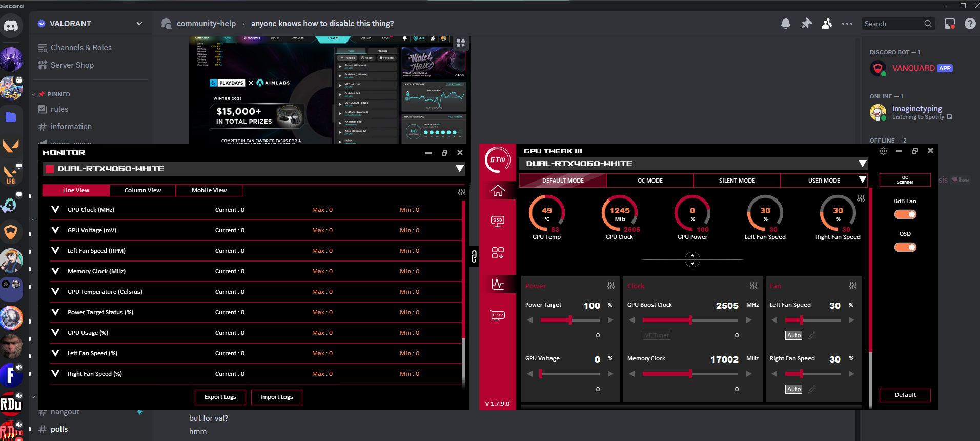Increase Power Target with the right arrow
The width and height of the screenshot is (980, 441).
[x=610, y=320]
